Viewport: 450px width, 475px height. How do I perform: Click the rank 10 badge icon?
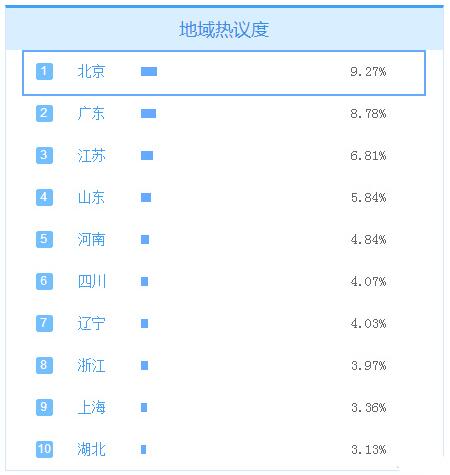point(44,449)
